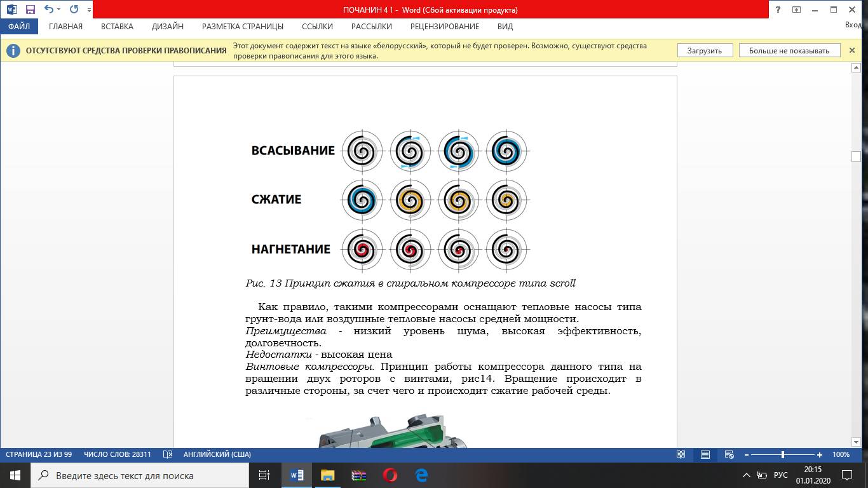
Task: Switch to Web Layout view
Action: (729, 454)
